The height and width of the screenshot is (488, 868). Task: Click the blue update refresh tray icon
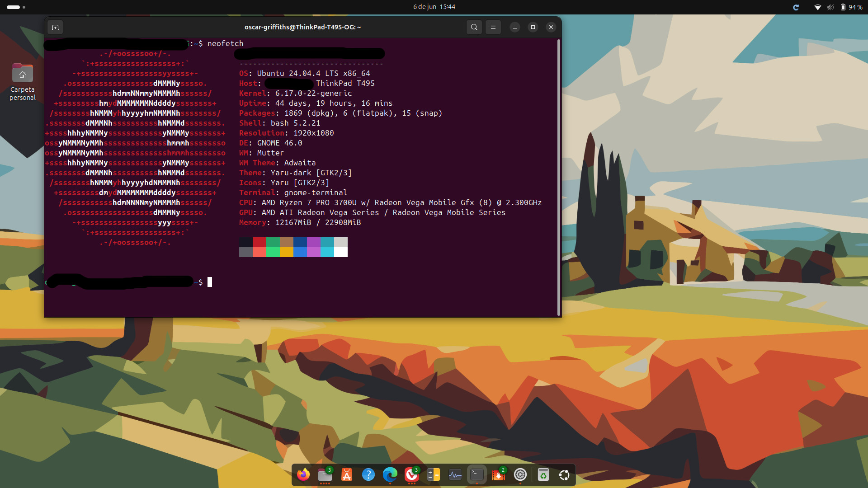coord(796,7)
